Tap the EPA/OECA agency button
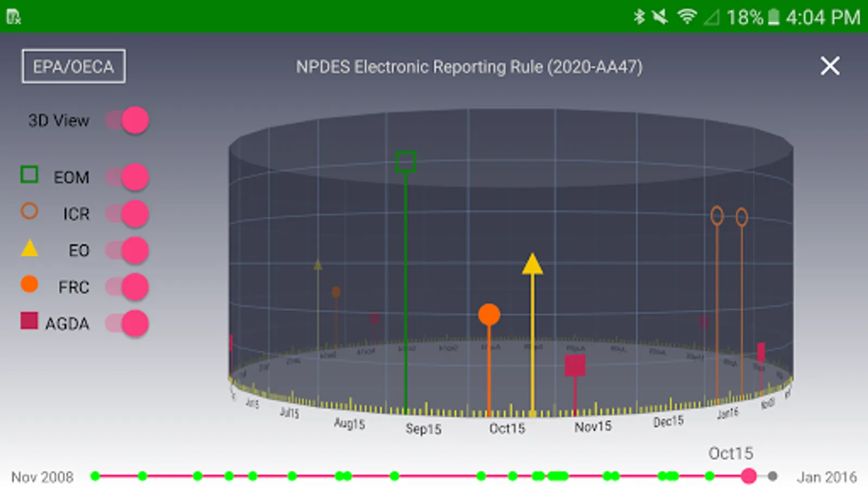 (x=74, y=66)
